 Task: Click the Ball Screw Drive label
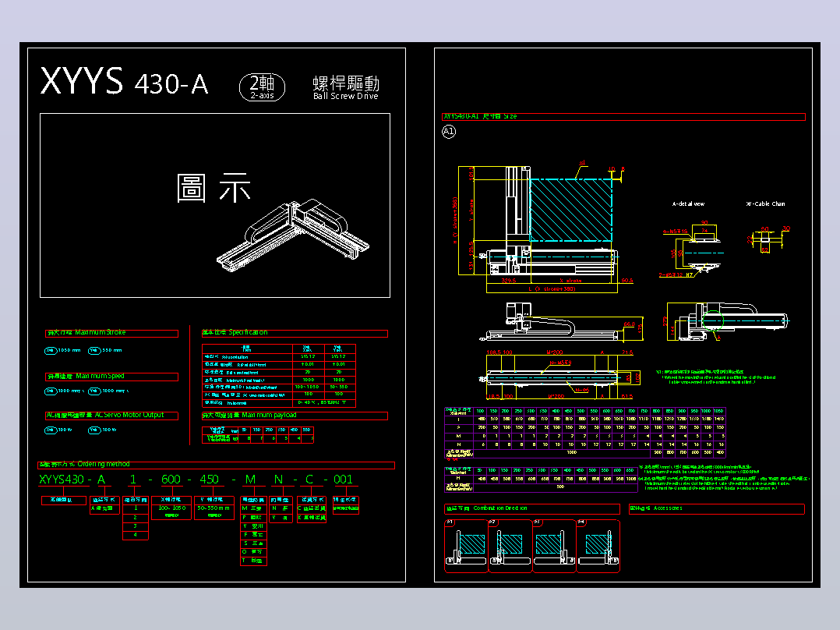345,96
